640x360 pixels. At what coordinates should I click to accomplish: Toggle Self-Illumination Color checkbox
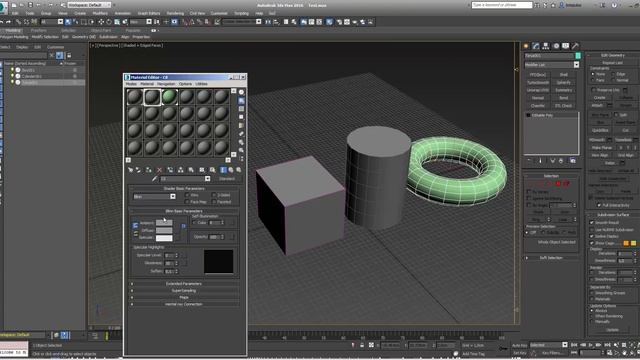coord(194,223)
